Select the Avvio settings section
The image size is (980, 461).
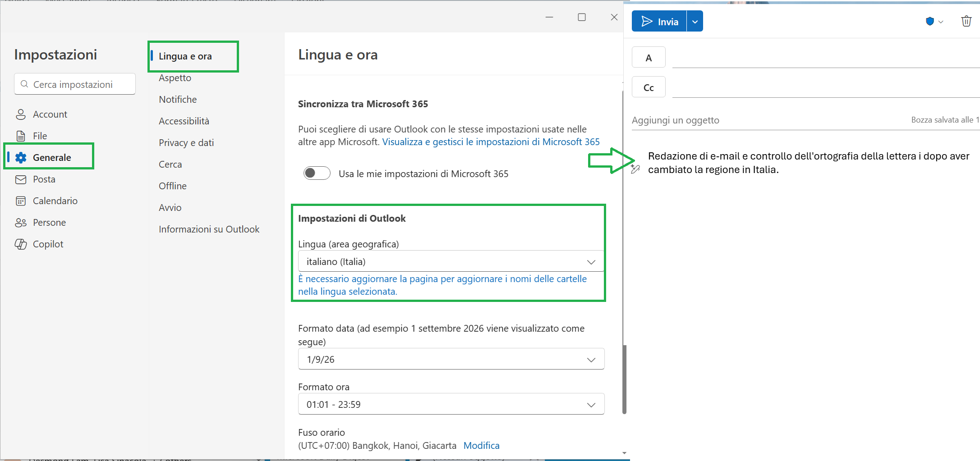pyautogui.click(x=170, y=208)
